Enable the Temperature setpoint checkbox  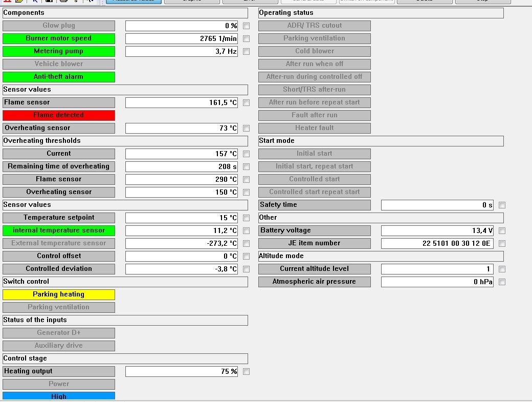247,218
